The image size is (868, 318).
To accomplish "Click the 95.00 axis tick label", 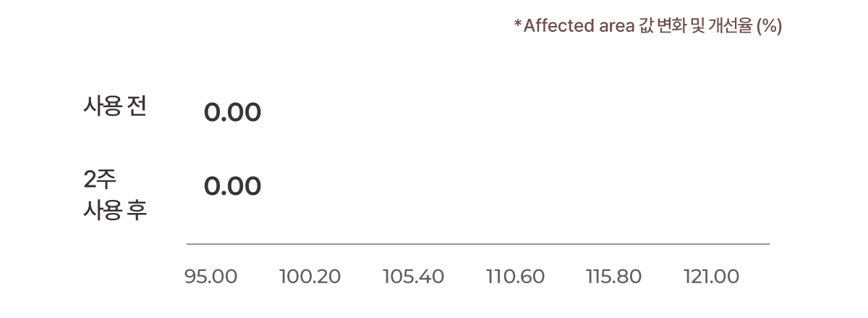I will pos(210,277).
